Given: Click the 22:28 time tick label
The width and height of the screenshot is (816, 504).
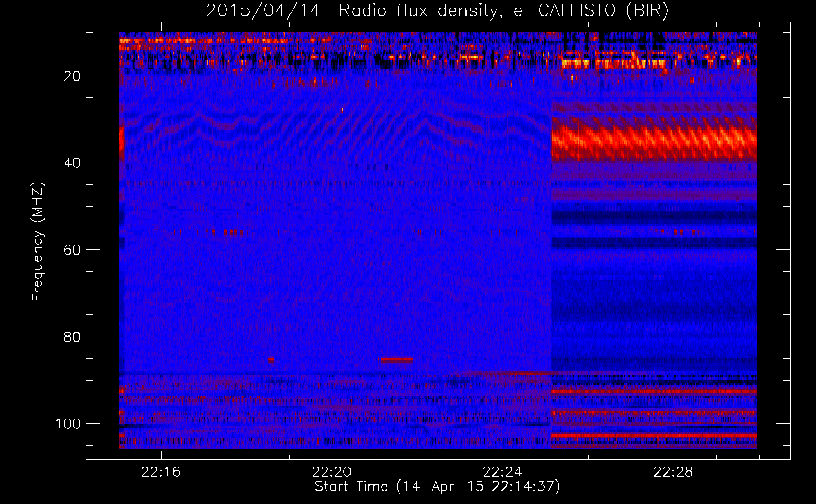Looking at the screenshot, I should coord(673,472).
